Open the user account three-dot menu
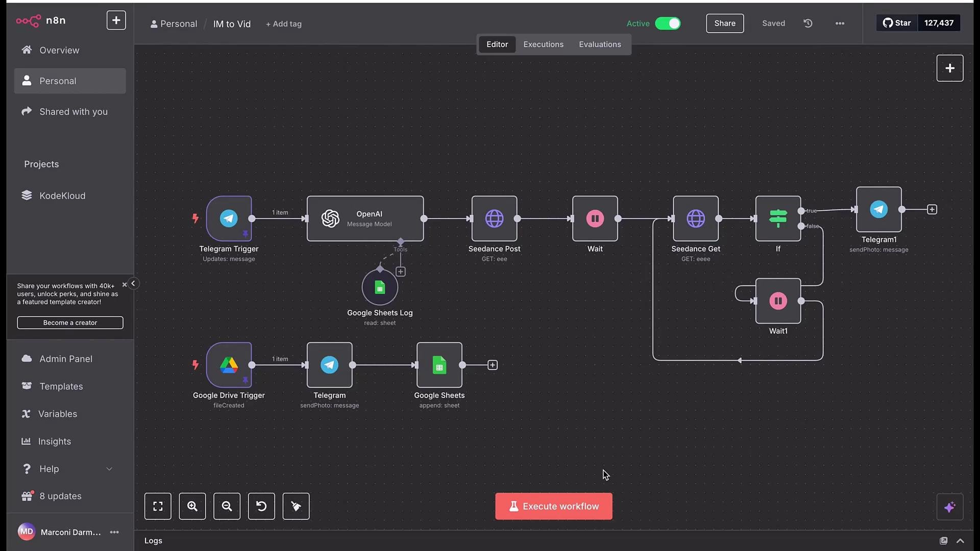The image size is (980, 551). [x=114, y=532]
